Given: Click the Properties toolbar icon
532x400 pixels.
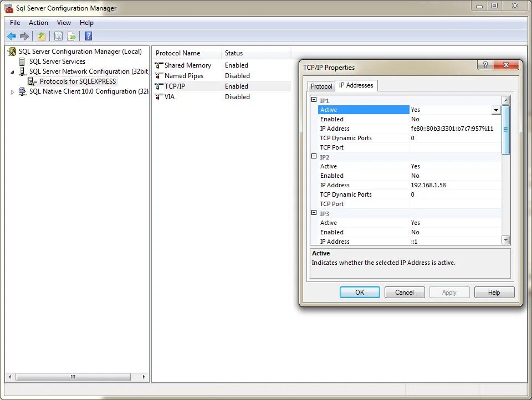Looking at the screenshot, I should click(58, 36).
